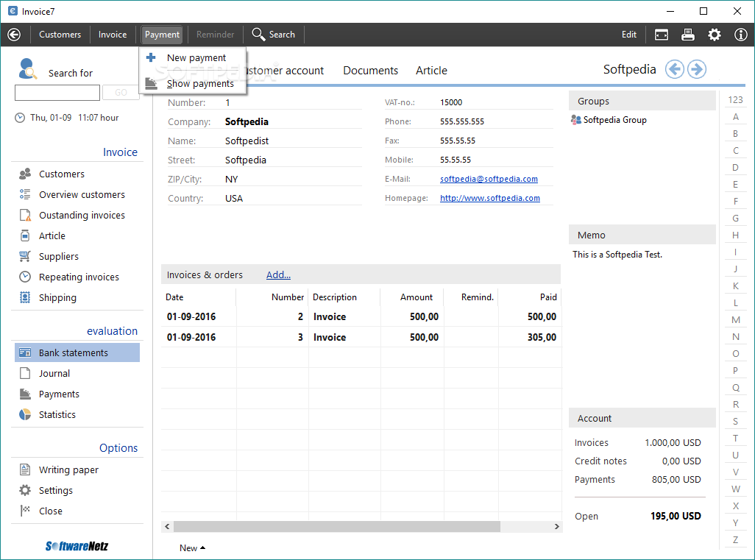Open the Search magnifier tool
Image resolution: width=755 pixels, height=560 pixels.
273,35
